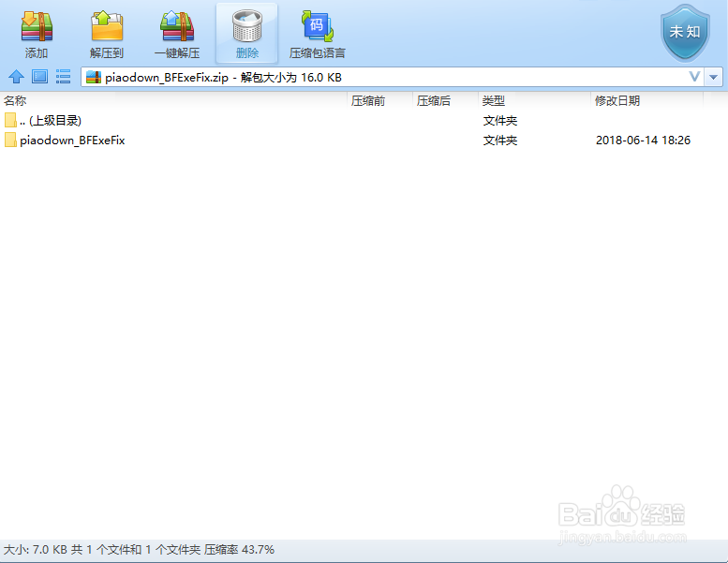
Task: Switch to detailed list view mode
Action: [63, 77]
